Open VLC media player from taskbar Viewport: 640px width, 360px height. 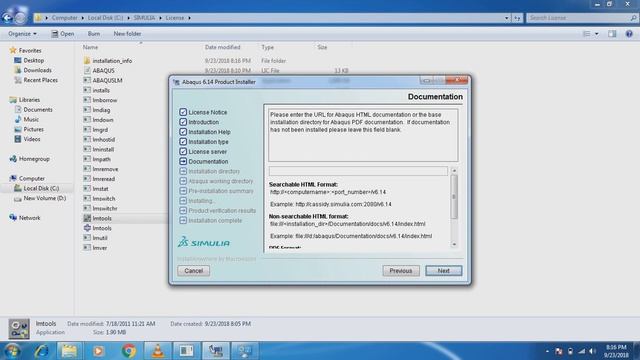point(158,351)
